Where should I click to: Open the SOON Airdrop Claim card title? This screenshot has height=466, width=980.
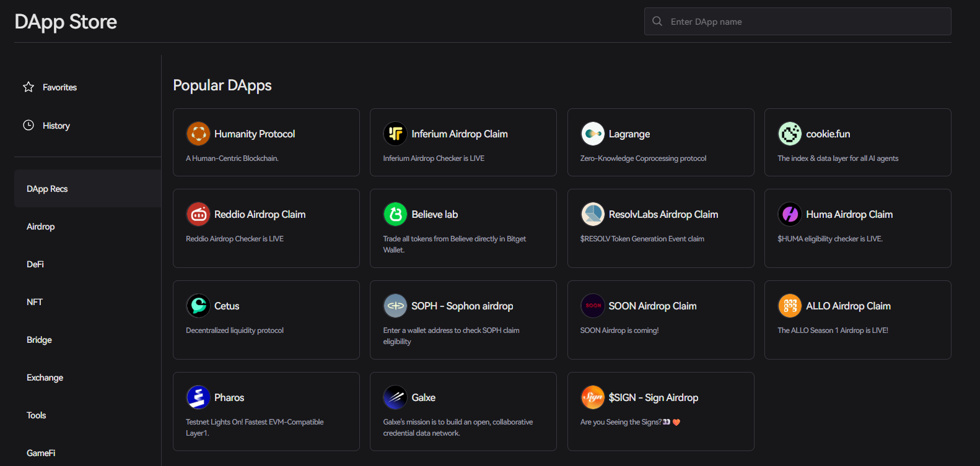tap(652, 306)
